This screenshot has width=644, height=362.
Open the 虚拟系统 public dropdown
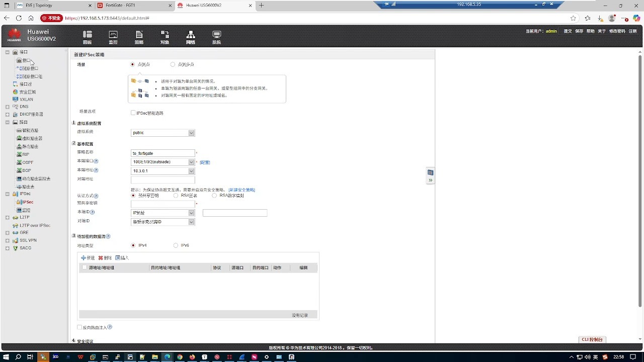191,133
